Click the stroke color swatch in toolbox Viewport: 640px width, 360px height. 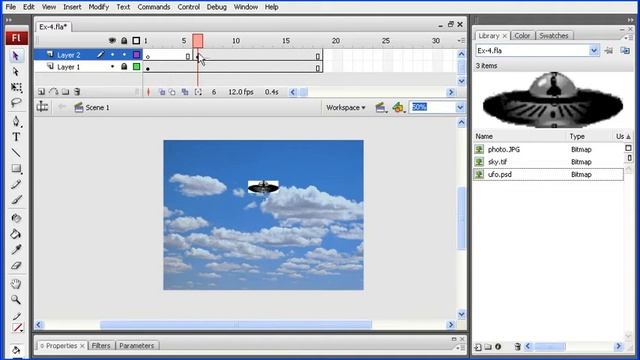pyautogui.click(x=17, y=328)
